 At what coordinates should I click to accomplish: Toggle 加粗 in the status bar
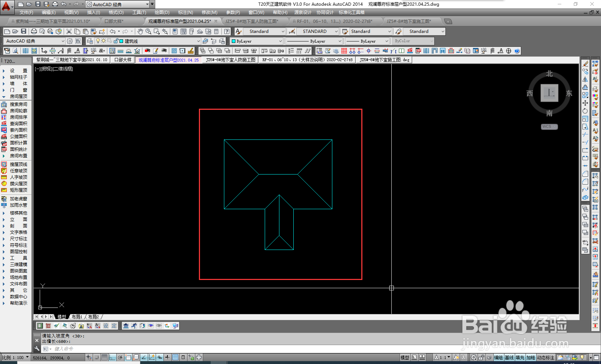[x=531, y=358]
